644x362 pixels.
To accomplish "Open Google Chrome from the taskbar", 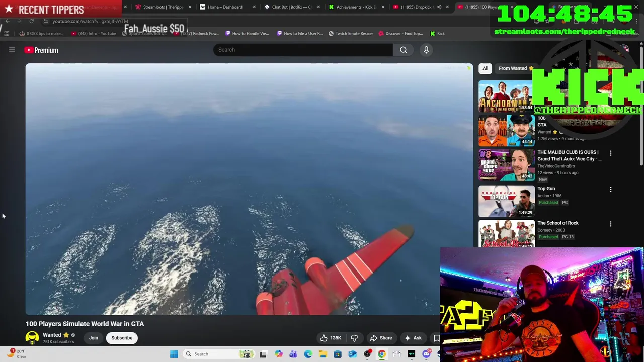I will [382, 354].
